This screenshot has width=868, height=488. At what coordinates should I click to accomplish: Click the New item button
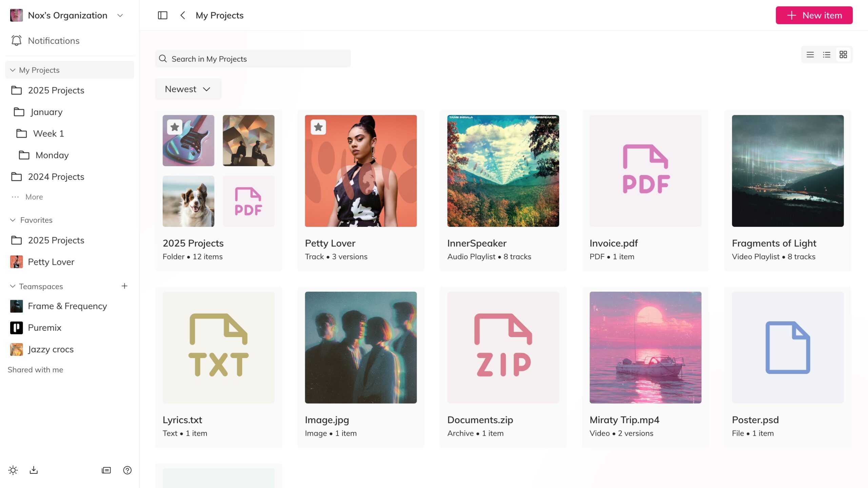pyautogui.click(x=814, y=15)
